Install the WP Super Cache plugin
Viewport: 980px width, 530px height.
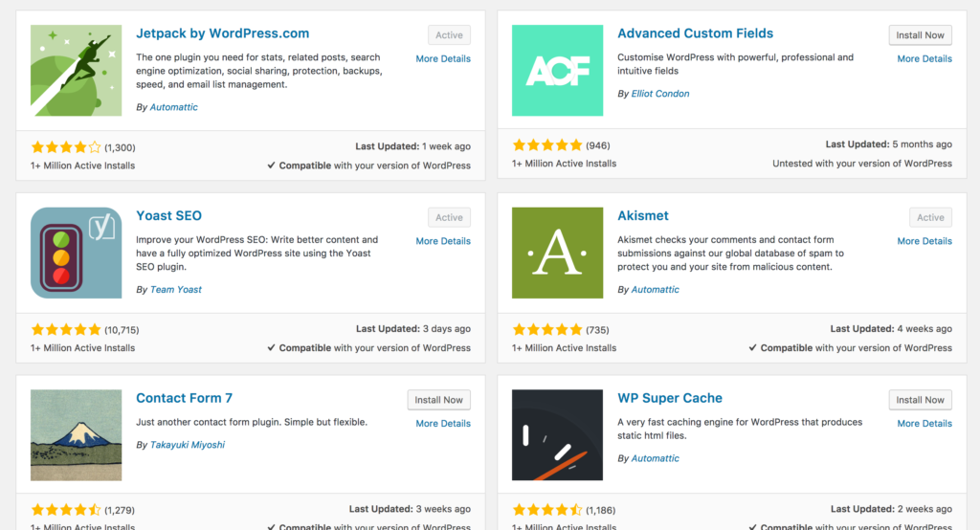click(920, 400)
